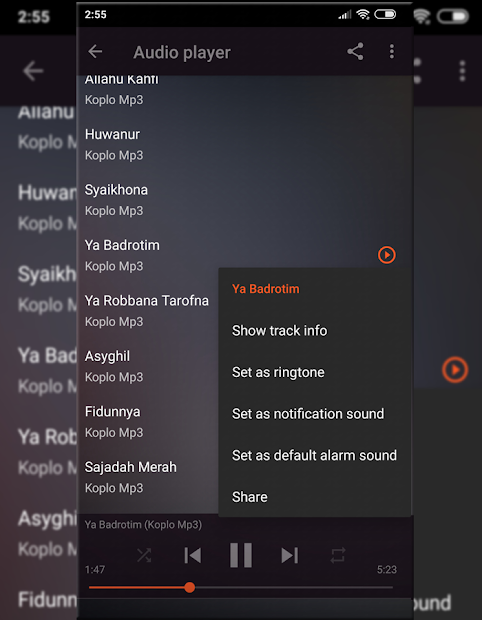
Task: Select the Sajadah Merah track
Action: (148, 477)
